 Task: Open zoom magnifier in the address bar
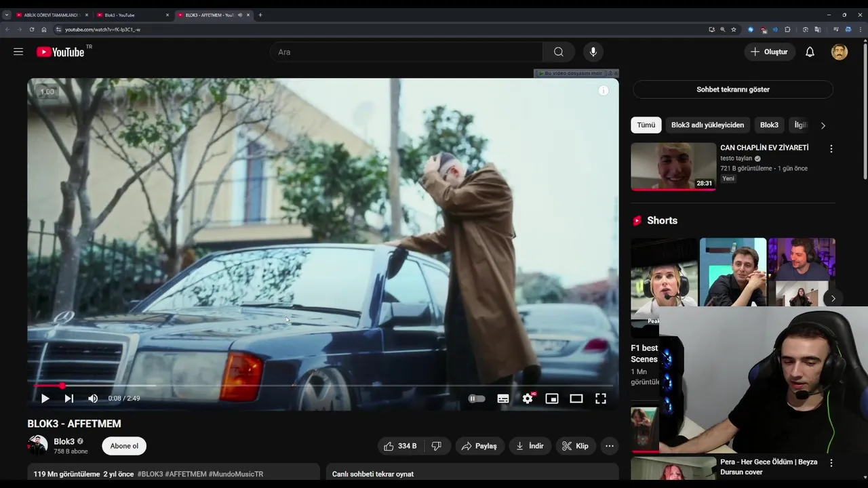pos(722,30)
